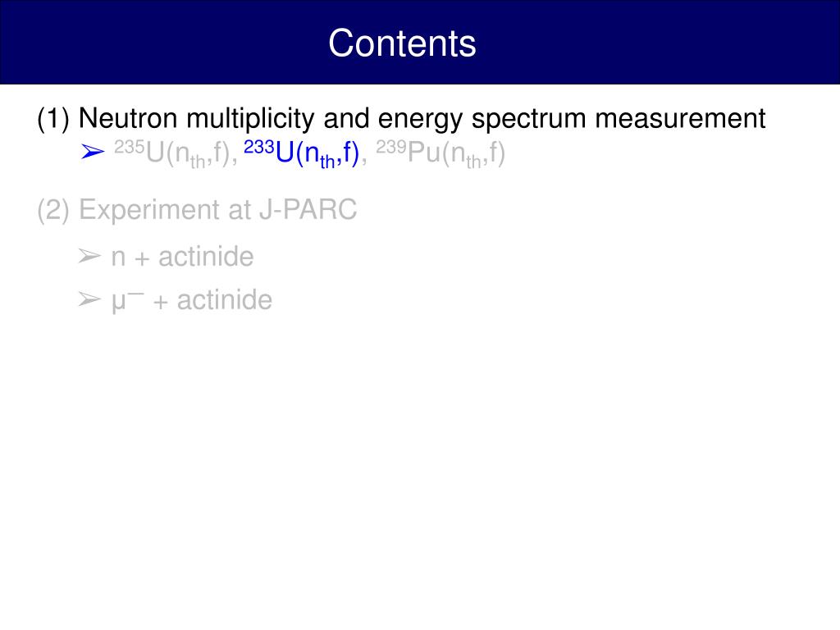840x630 pixels.
Task: Click the 235 superscript before U
Action: click(129, 147)
